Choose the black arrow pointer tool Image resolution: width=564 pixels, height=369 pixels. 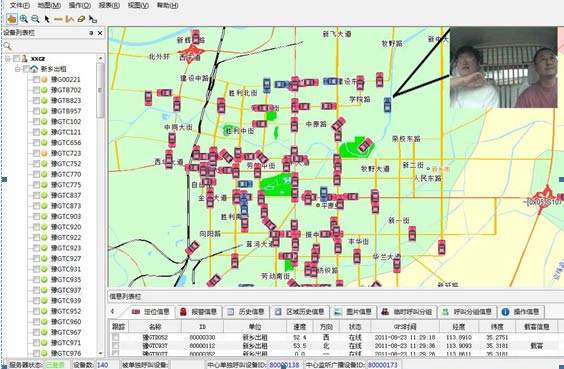(x=47, y=19)
